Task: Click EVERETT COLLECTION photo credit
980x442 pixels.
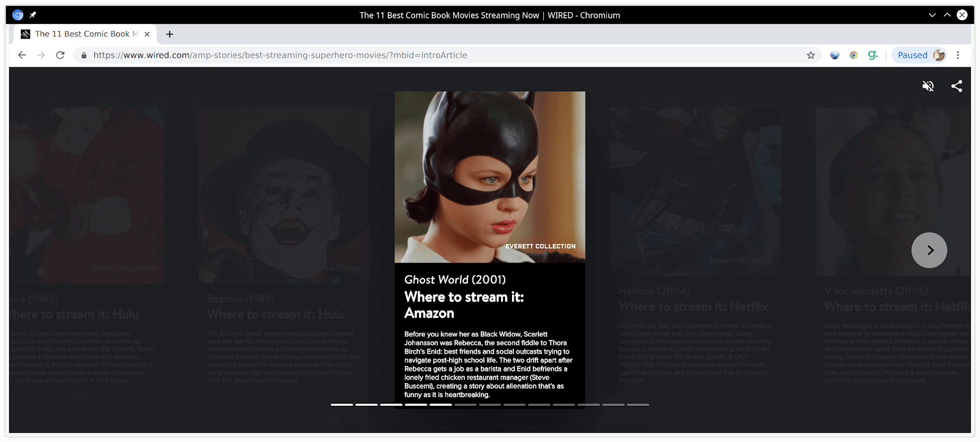Action: [540, 246]
